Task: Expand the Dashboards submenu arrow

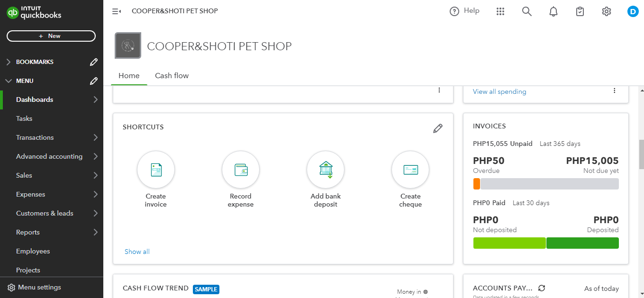Action: [96, 99]
